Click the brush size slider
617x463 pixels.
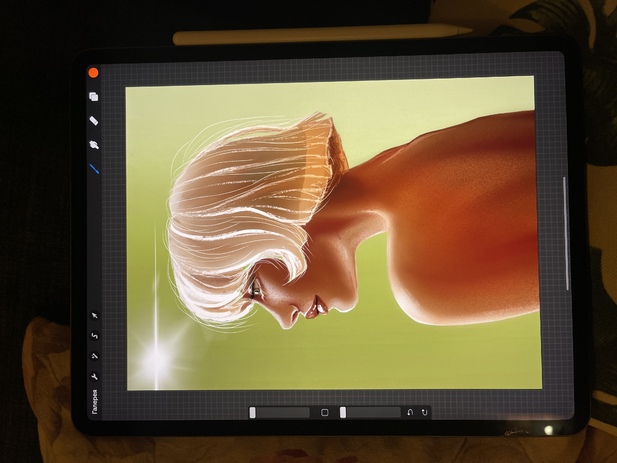click(279, 412)
